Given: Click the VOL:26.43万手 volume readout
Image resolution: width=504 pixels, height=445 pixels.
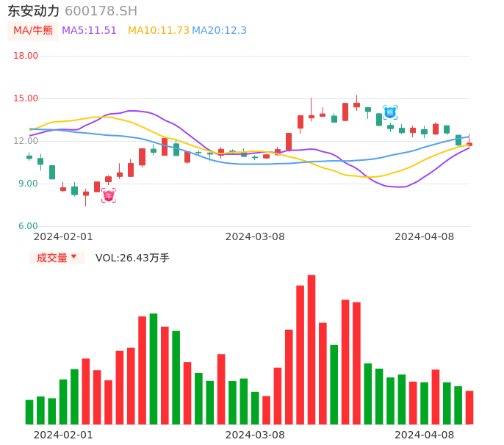Looking at the screenshot, I should 132,258.
